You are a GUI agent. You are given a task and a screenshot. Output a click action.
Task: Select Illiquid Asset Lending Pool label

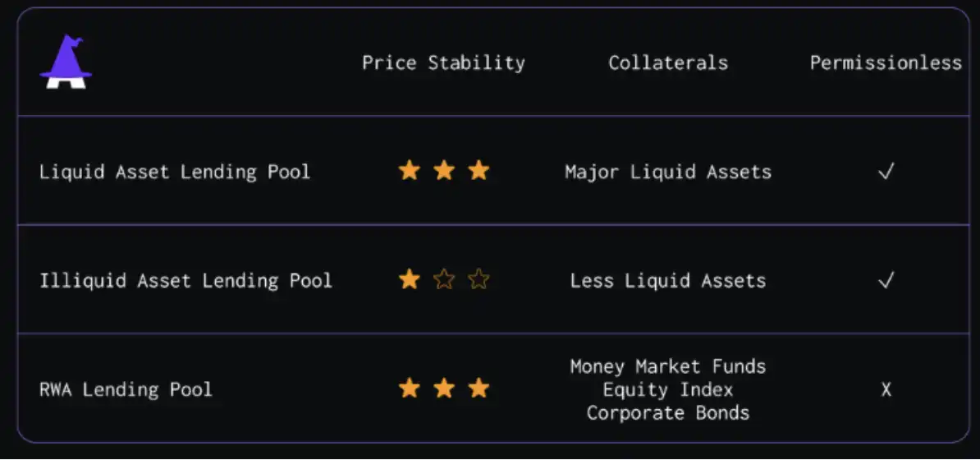click(185, 281)
